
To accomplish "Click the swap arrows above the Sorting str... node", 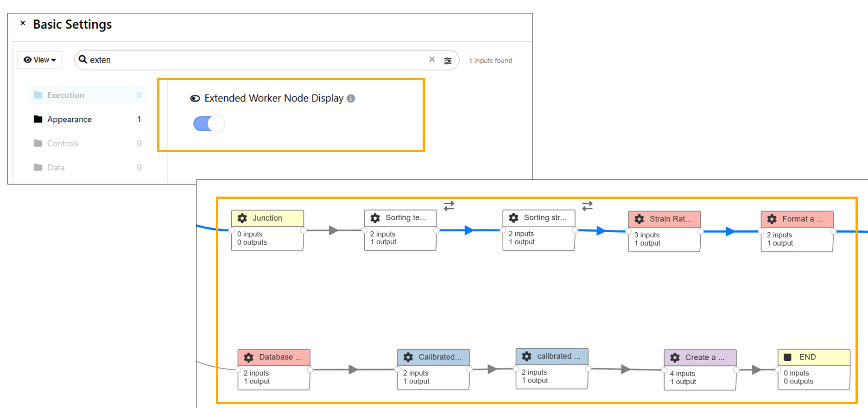I will (x=587, y=206).
